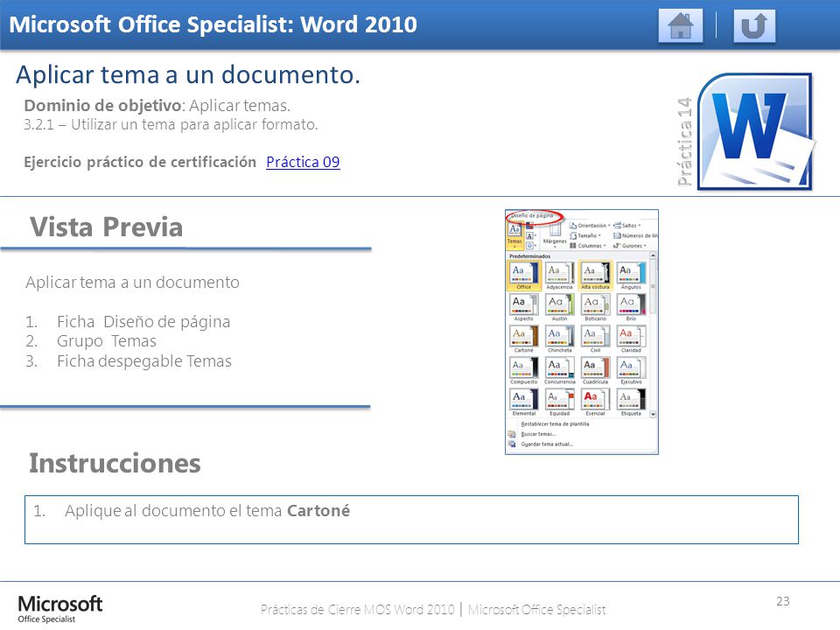Click the Microsoft Office Specialist logo

(60, 609)
